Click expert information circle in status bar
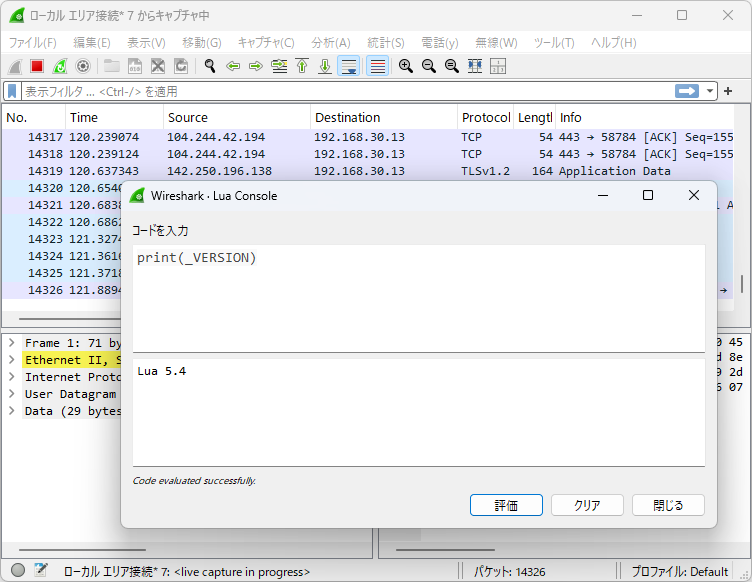Viewport: 752px width, 582px height. click(18, 570)
